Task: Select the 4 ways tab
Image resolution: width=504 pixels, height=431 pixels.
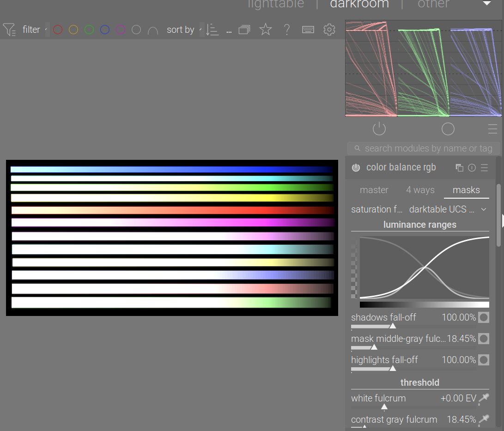Action: tap(420, 190)
